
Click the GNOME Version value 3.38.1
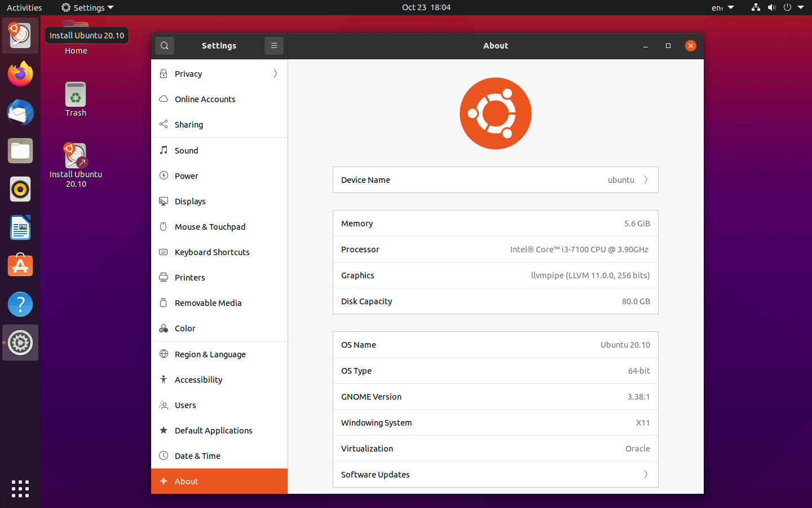coord(639,397)
